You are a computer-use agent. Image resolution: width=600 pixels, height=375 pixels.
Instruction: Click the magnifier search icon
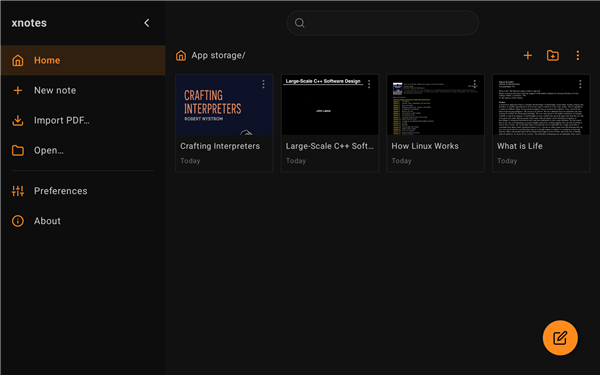tap(300, 23)
